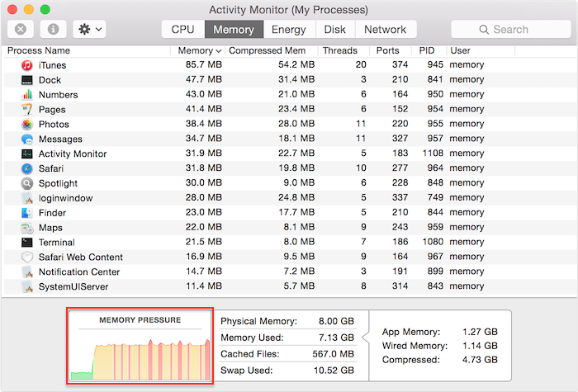Switch to the Disk tab
The height and width of the screenshot is (392, 578).
[335, 29]
